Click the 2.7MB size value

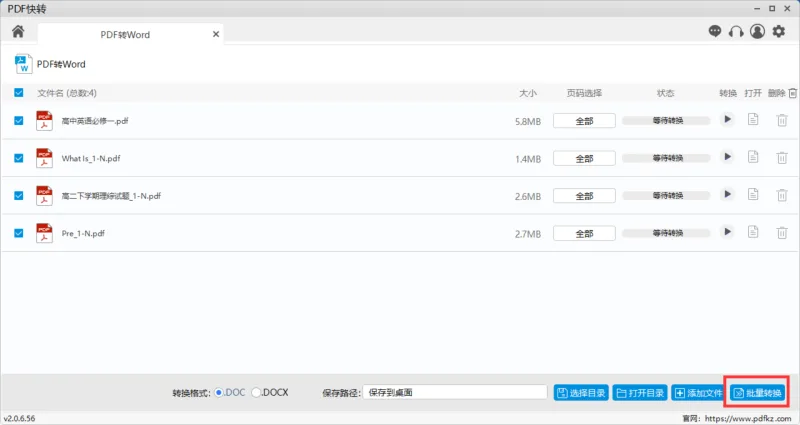tap(528, 234)
